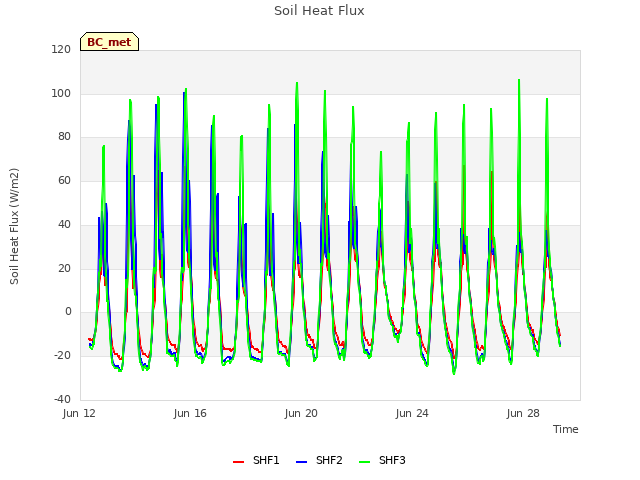The height and width of the screenshot is (480, 640).
Task: Click the 120 y-axis tick label
Action: pyautogui.click(x=61, y=49)
